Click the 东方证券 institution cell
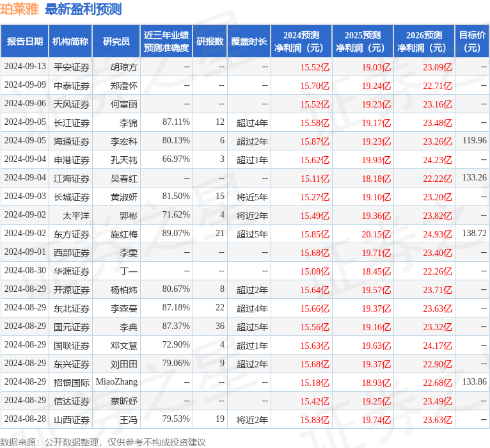490x448 pixels. 72,234
